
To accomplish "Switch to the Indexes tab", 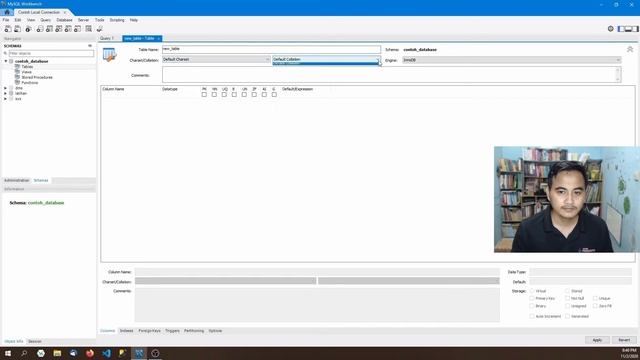I will point(127,331).
